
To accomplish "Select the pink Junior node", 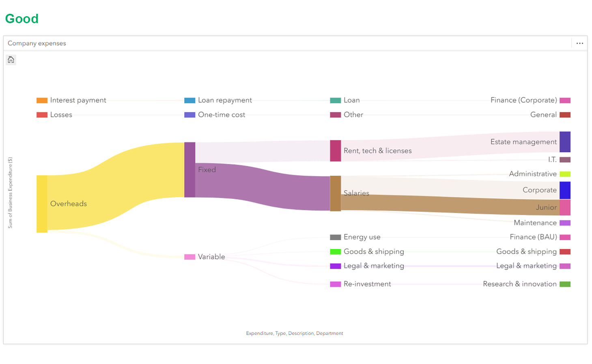I will coord(565,207).
